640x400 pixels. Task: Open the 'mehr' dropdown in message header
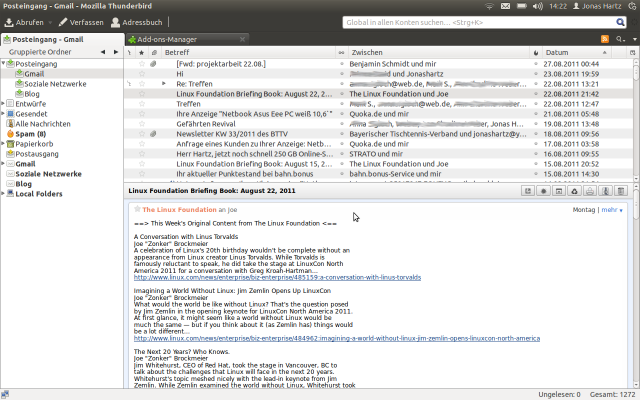coord(612,210)
